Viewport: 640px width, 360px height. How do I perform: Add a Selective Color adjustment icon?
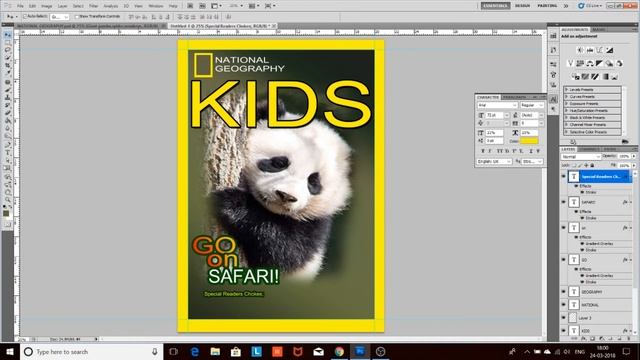pyautogui.click(x=615, y=76)
